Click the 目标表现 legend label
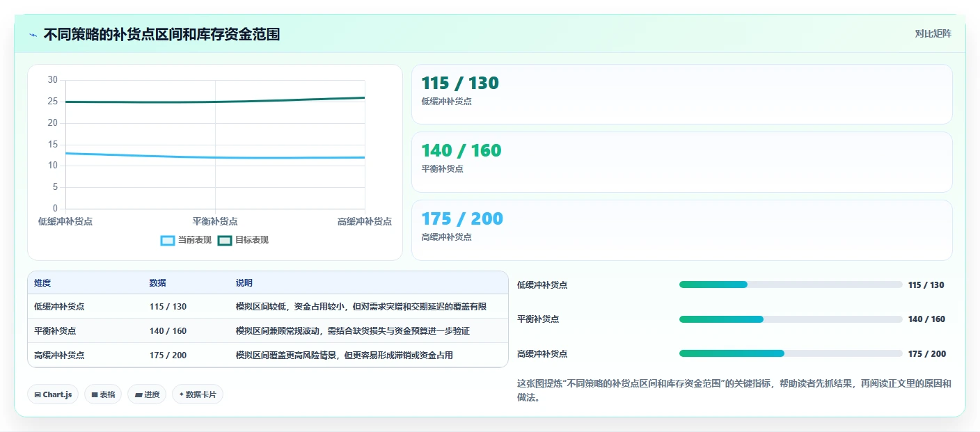Viewport: 980px width, 432px height. [x=251, y=240]
